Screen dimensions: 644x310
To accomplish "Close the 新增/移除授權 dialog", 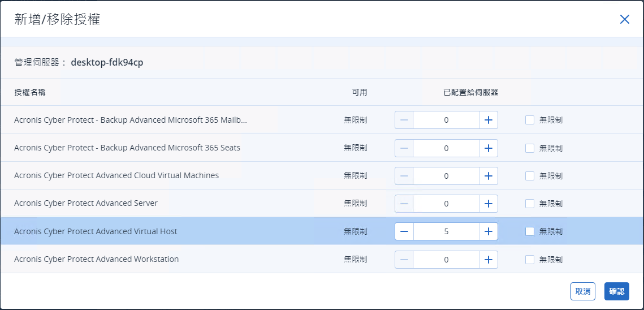I will [x=625, y=19].
